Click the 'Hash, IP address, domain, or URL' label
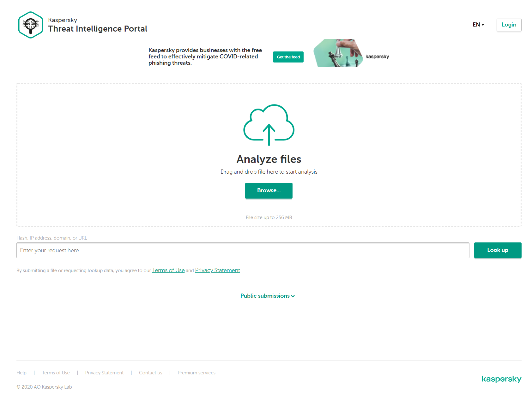The image size is (532, 393). [x=52, y=238]
